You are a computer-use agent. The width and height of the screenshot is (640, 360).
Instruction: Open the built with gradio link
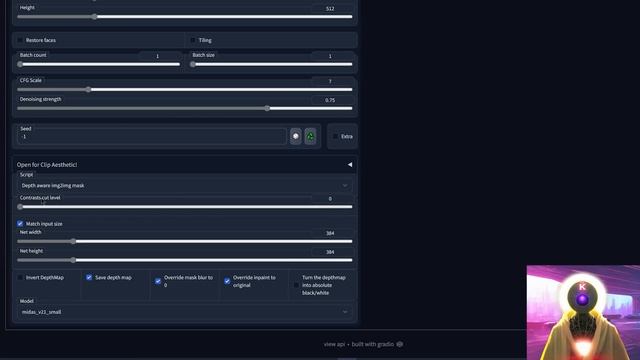click(377, 344)
